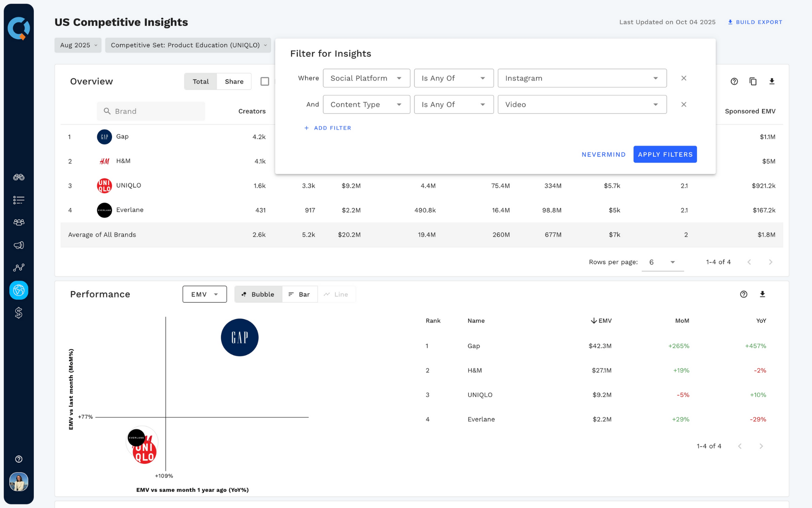Select the highlighted globe icon in sidebar
Image resolution: width=812 pixels, height=508 pixels.
pyautogui.click(x=19, y=290)
